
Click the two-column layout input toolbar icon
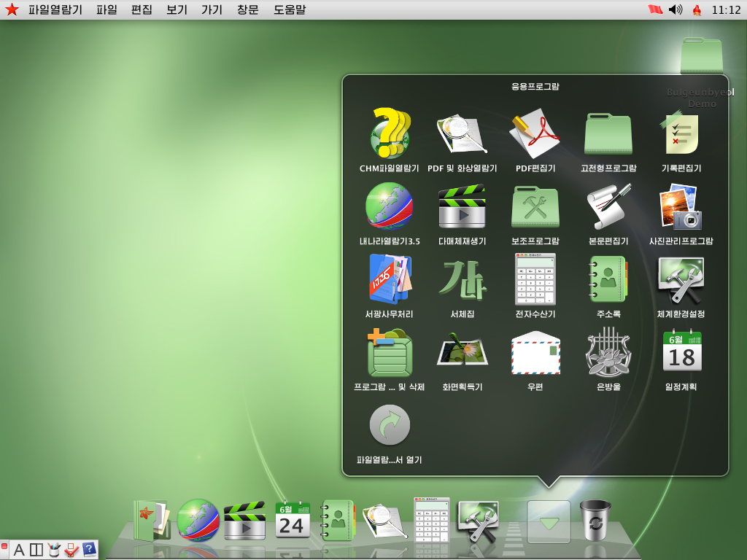tap(36, 550)
